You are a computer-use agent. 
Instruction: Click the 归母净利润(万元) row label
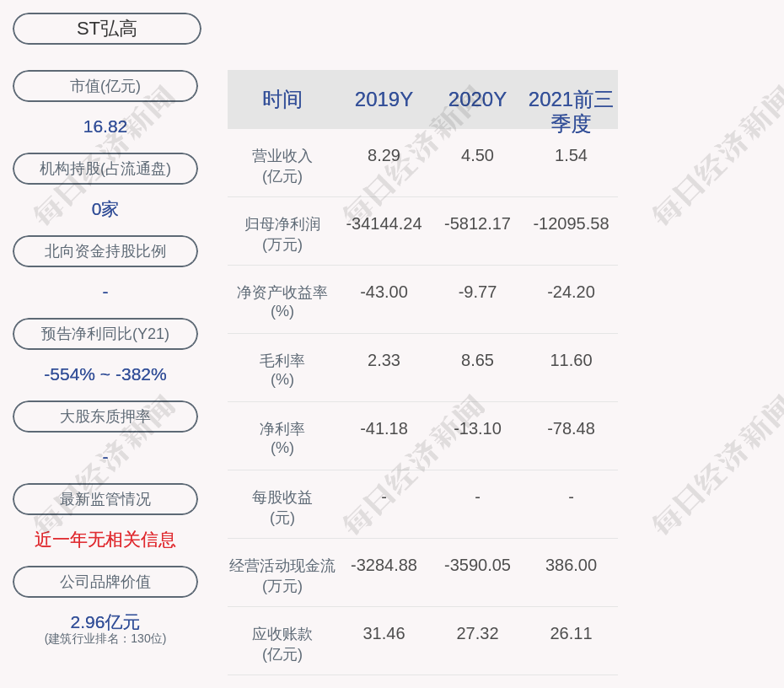pyautogui.click(x=282, y=234)
